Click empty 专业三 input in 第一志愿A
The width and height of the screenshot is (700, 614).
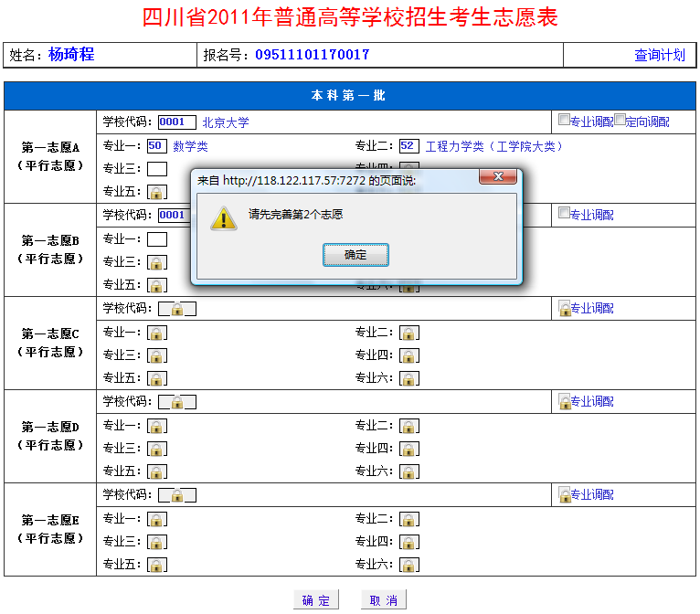click(157, 168)
